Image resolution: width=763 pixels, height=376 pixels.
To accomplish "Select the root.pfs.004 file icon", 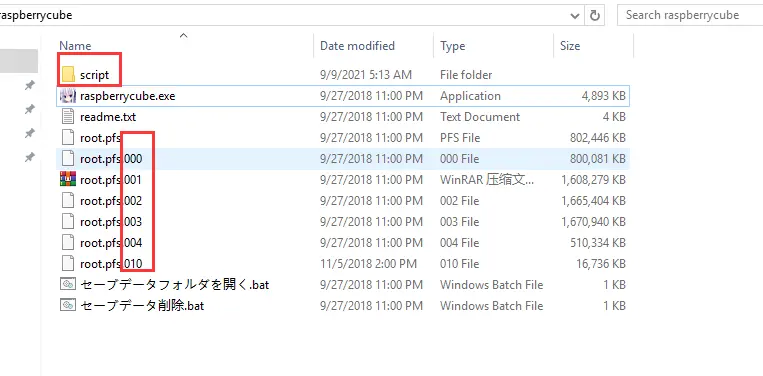I will [68, 242].
